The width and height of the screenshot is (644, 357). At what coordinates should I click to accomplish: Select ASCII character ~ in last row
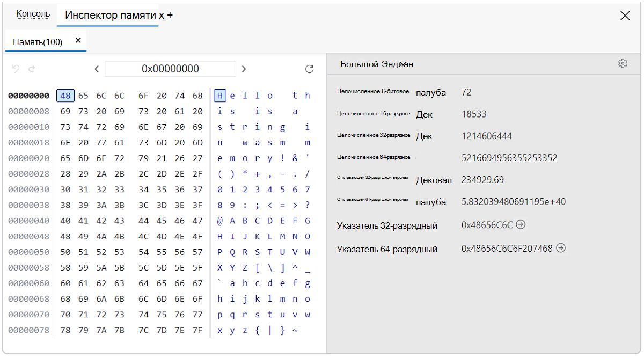(295, 330)
